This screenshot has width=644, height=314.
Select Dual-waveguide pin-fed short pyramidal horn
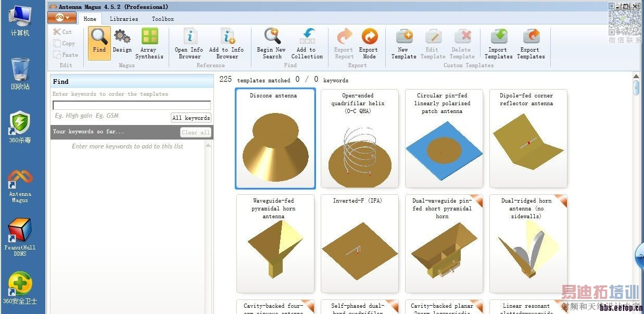click(444, 244)
